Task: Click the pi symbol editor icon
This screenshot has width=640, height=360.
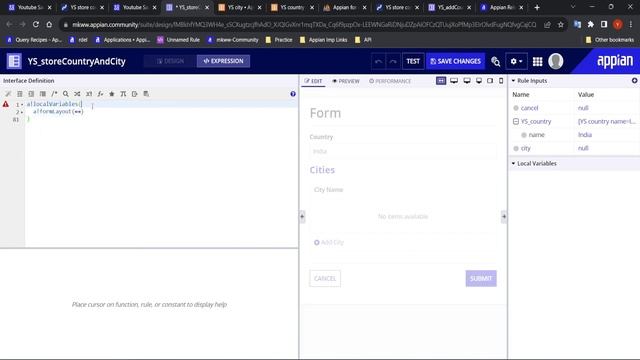Action: tap(123, 94)
